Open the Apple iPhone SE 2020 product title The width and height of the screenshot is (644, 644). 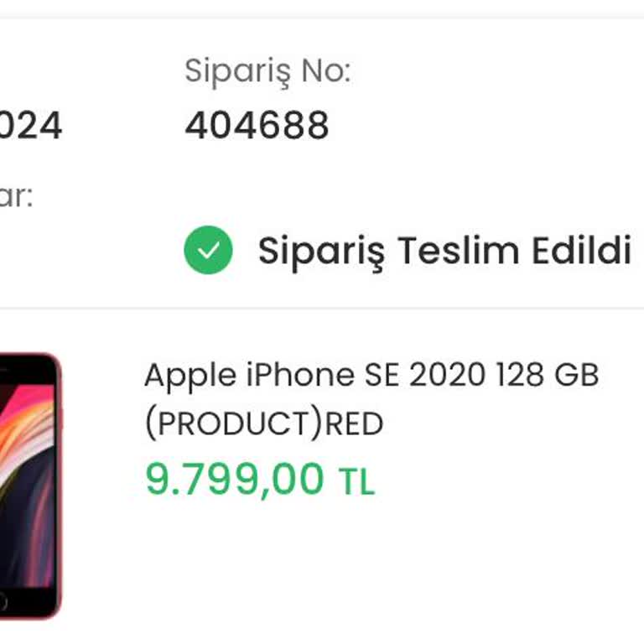(x=371, y=375)
